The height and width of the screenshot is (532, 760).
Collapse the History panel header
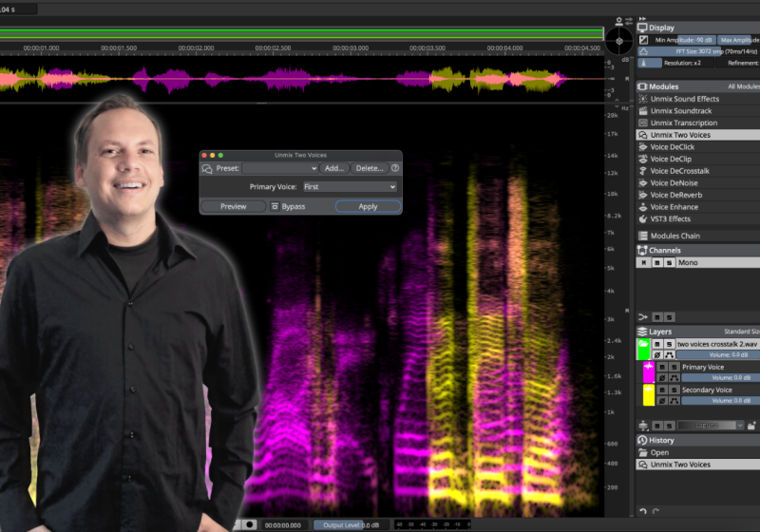click(698, 440)
